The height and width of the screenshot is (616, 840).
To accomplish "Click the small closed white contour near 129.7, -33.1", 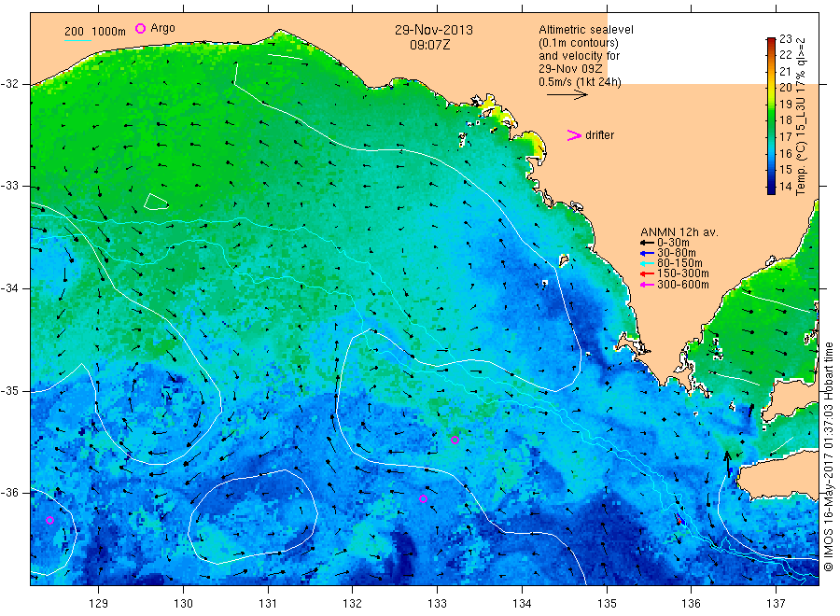I will 156,202.
